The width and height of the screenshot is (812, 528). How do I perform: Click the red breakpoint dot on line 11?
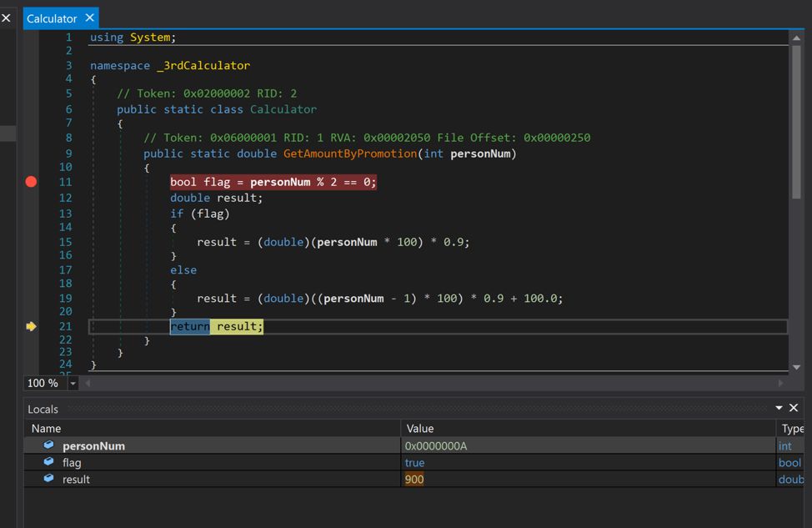point(31,182)
